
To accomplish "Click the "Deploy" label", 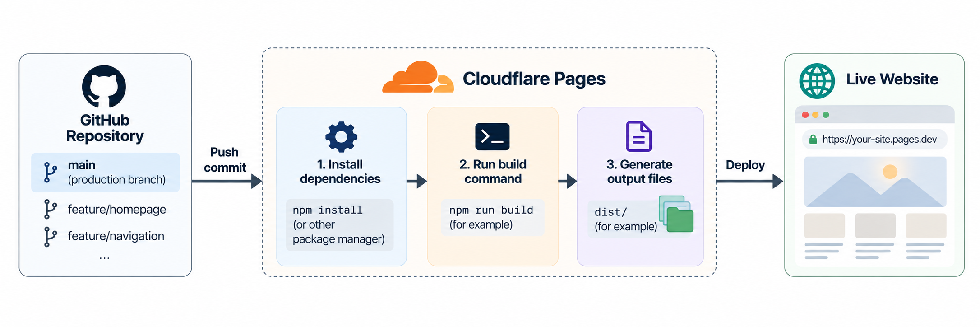I will coord(745,165).
